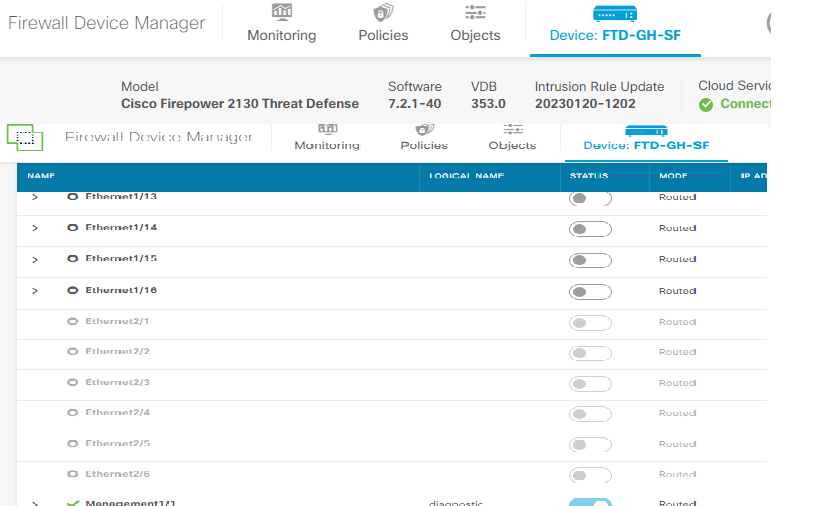The image size is (819, 506).
Task: Expand the Ethernet1/14 row
Action: pyautogui.click(x=34, y=228)
